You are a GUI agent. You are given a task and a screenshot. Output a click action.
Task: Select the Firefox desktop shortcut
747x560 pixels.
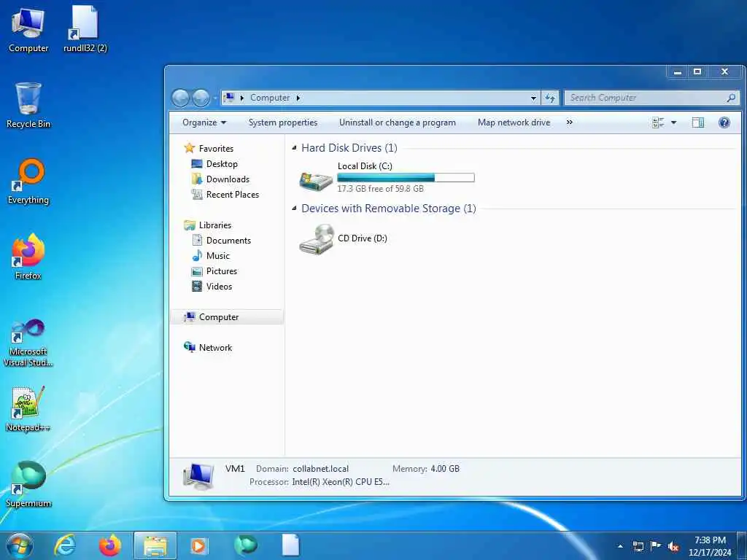[28, 257]
